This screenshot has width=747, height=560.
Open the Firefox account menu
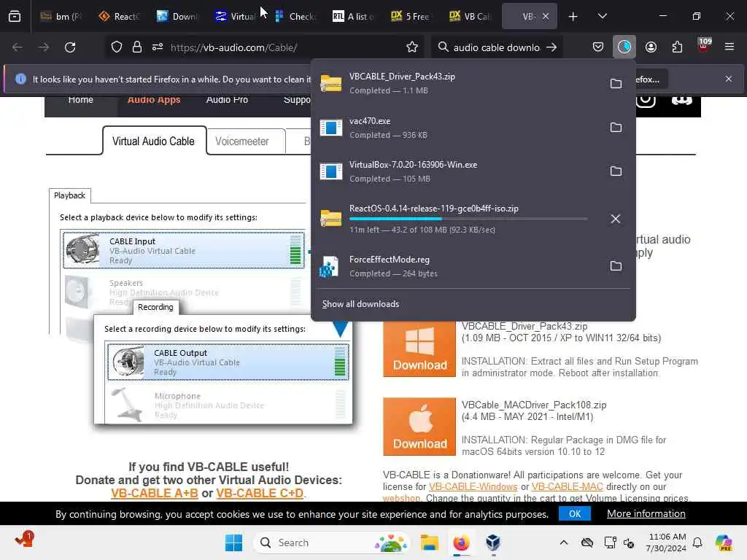point(651,47)
